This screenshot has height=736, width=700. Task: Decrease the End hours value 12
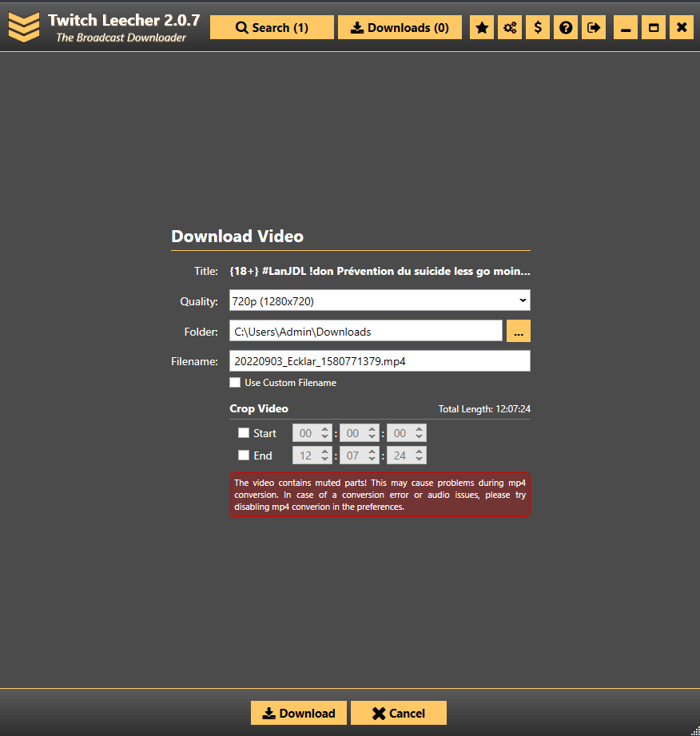325,459
